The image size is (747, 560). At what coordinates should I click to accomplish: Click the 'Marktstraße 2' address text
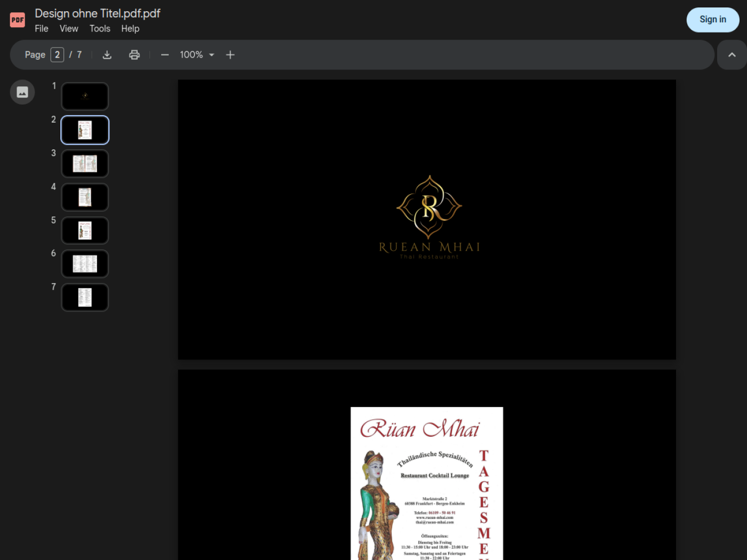[x=435, y=499]
